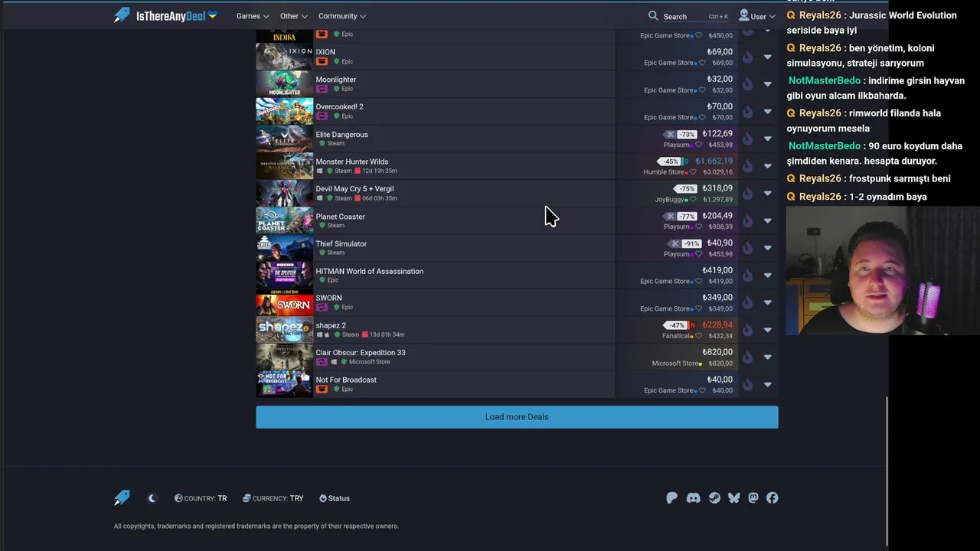The width and height of the screenshot is (980, 551).
Task: Click the flame icon on Overcooked! 2 row
Action: click(x=747, y=112)
